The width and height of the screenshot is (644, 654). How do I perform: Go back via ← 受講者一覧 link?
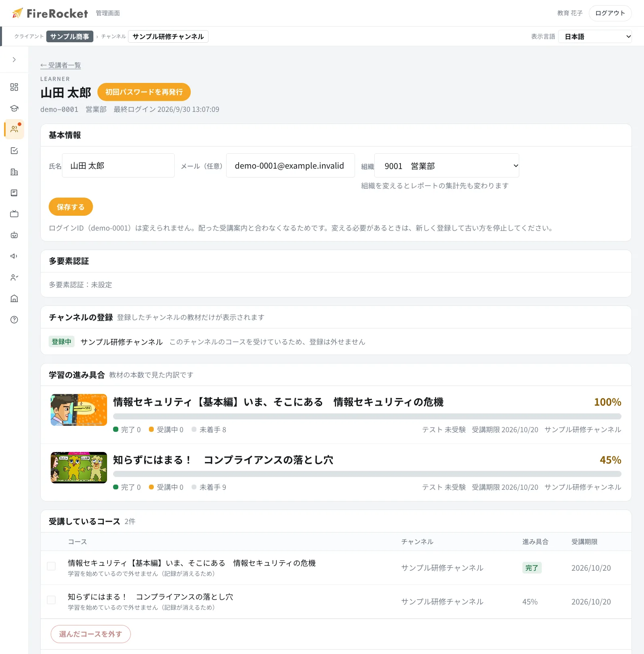point(60,65)
